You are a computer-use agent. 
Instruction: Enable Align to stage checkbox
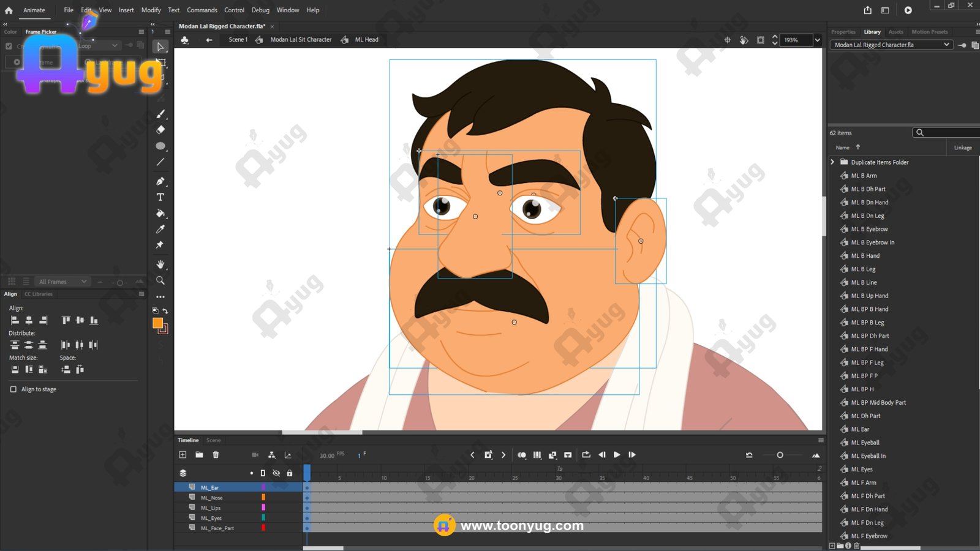tap(13, 389)
